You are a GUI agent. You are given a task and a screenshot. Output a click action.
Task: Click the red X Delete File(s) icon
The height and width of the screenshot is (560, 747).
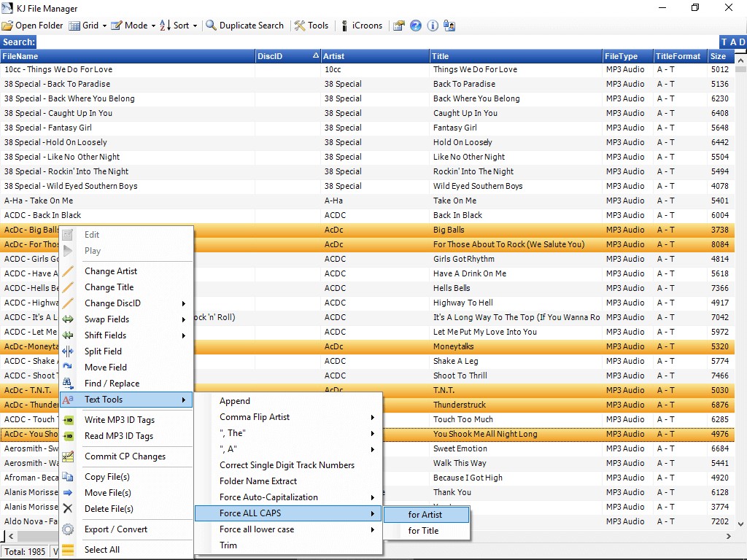click(x=69, y=509)
